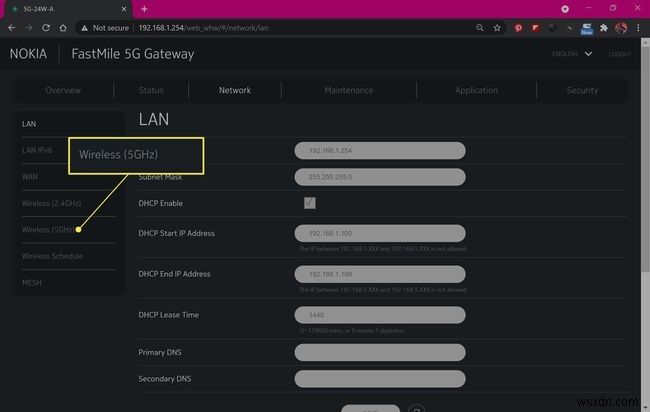This screenshot has width=650, height=412.
Task: Close the 5G-24W-A tab
Action: tap(124, 9)
